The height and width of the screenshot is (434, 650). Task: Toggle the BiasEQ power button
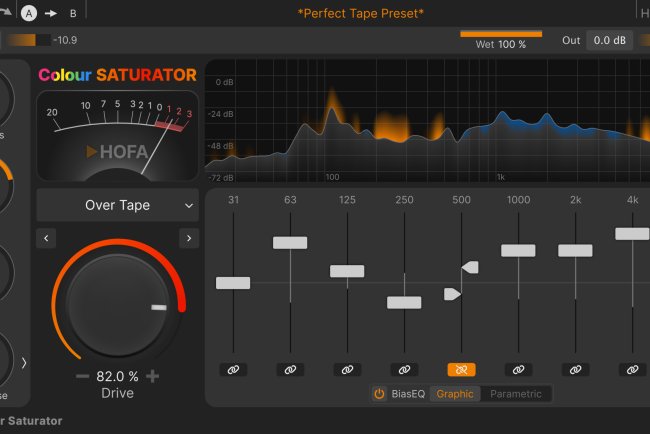[x=379, y=394]
